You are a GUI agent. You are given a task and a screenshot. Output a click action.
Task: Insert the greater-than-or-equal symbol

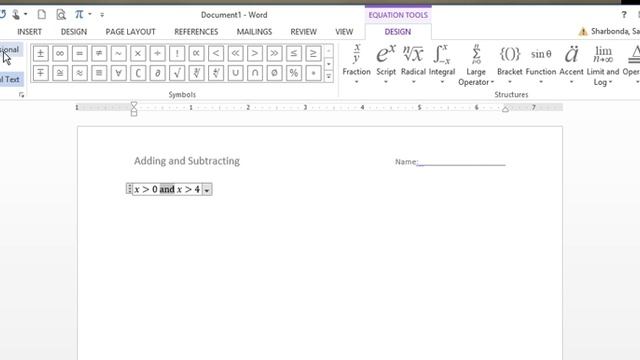(x=313, y=53)
